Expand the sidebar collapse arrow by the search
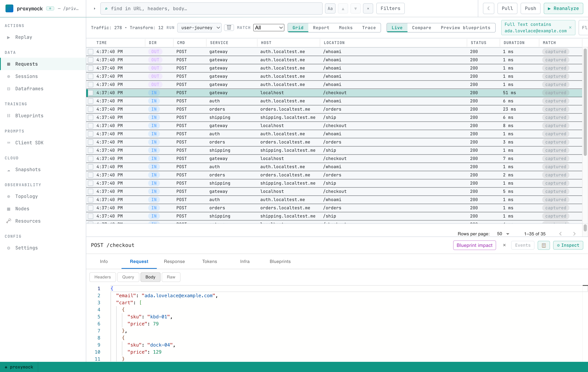The image size is (588, 372). point(94,9)
